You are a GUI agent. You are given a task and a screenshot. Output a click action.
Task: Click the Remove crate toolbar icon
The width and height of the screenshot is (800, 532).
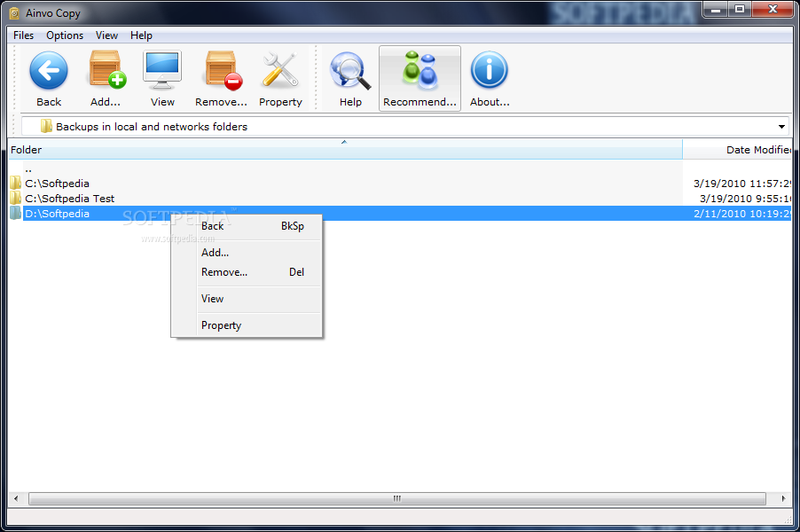[x=223, y=70]
